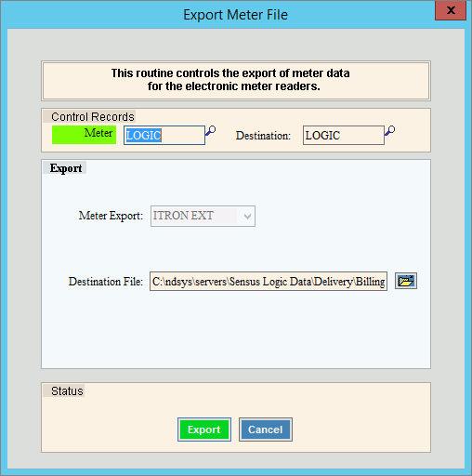Browse for destination file with folder icon

point(406,281)
